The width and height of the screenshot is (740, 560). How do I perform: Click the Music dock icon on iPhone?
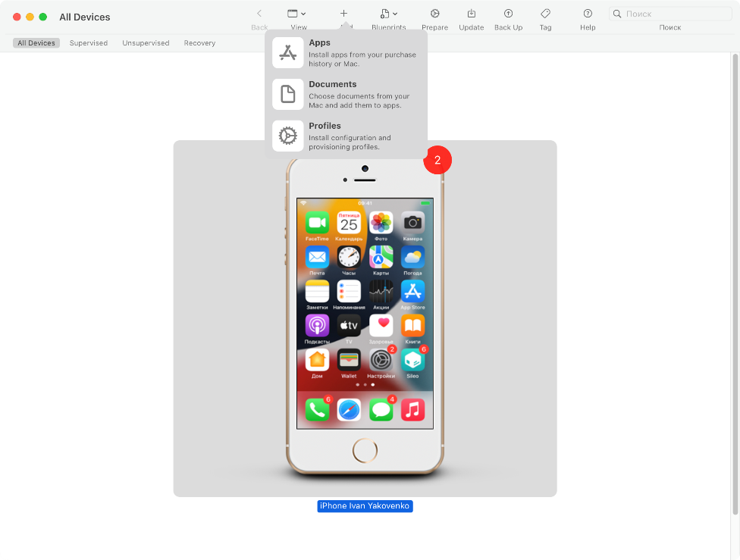413,409
